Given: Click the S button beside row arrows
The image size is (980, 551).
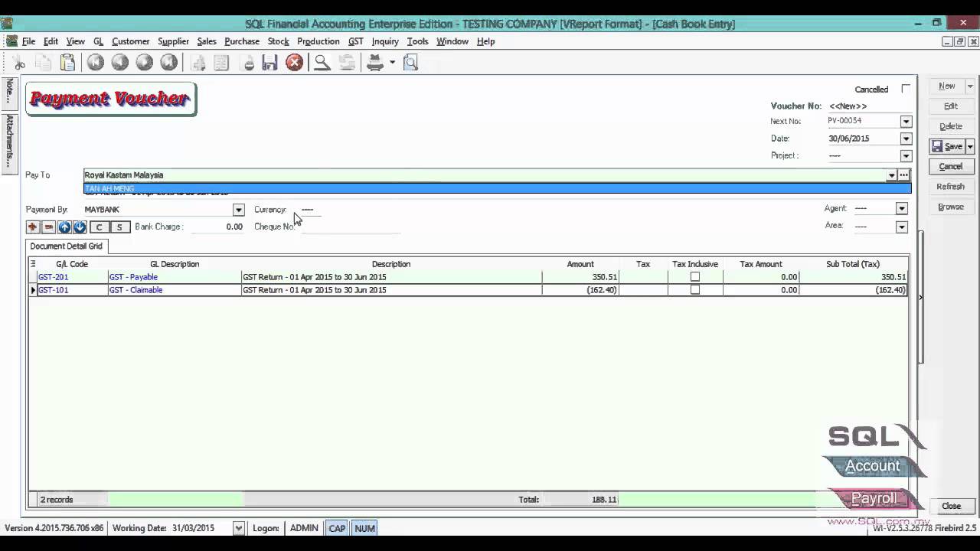Looking at the screenshot, I should pos(119,227).
